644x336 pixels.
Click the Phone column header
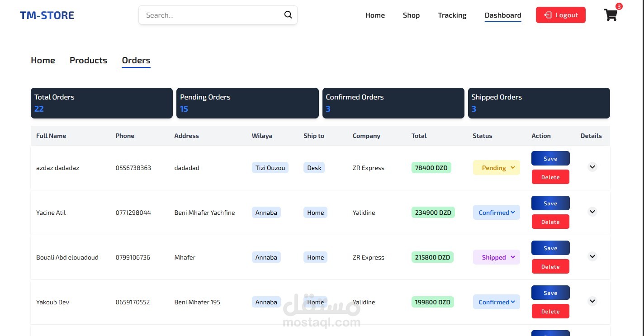pos(125,136)
